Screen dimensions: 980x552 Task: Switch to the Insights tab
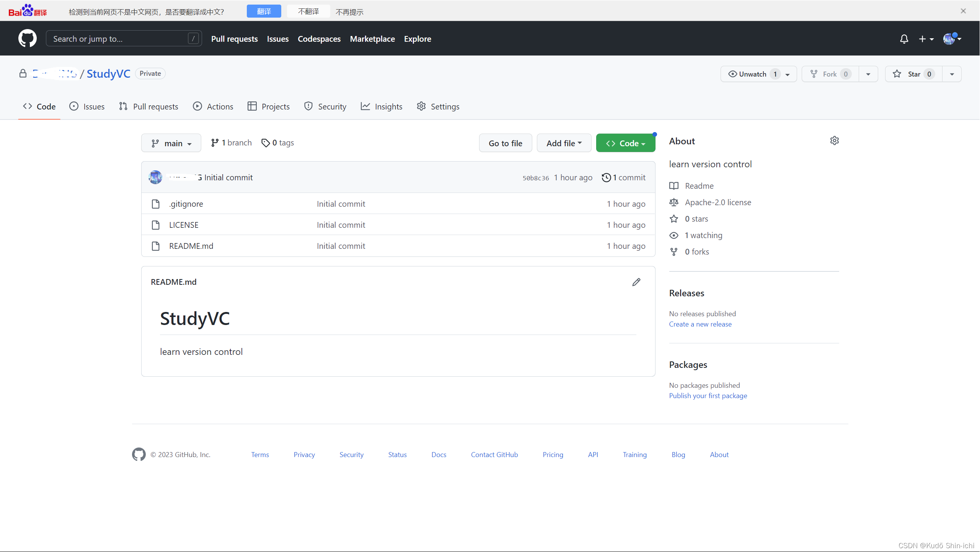pos(382,106)
